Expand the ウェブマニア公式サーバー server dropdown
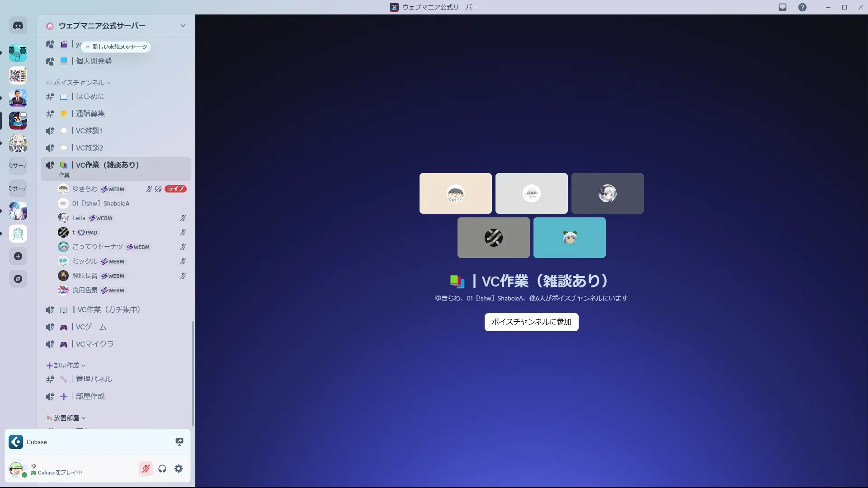Image resolution: width=868 pixels, height=488 pixels. [183, 26]
